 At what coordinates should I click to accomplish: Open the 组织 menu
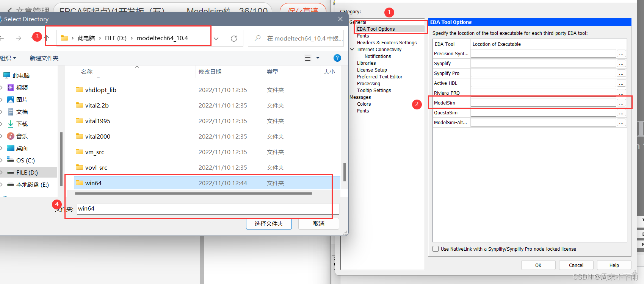coord(8,58)
